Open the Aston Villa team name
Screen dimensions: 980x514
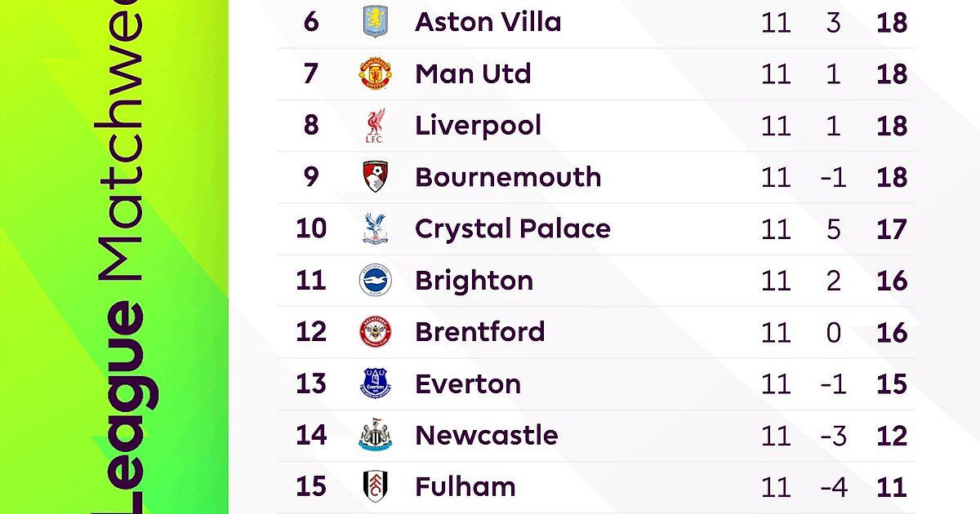pyautogui.click(x=488, y=21)
